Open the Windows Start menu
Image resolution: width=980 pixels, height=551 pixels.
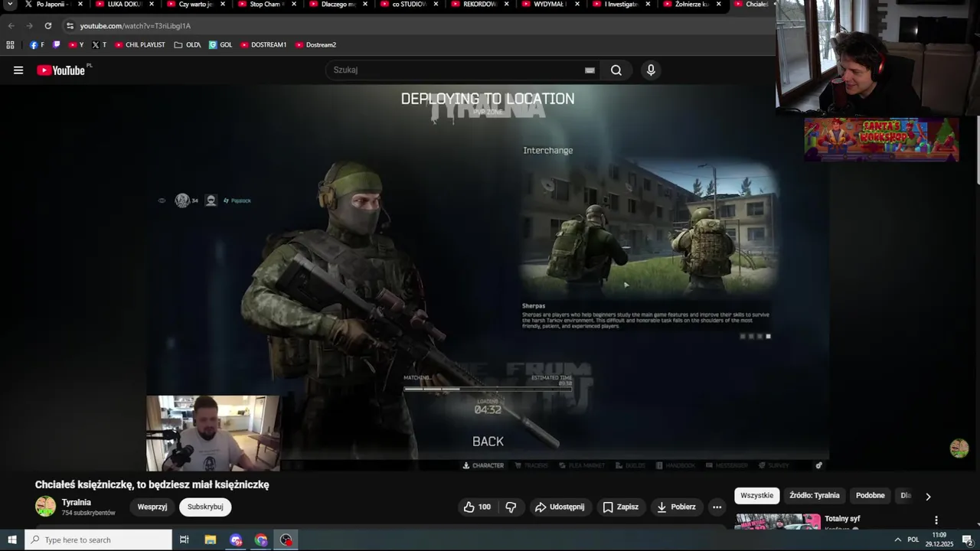coord(12,540)
